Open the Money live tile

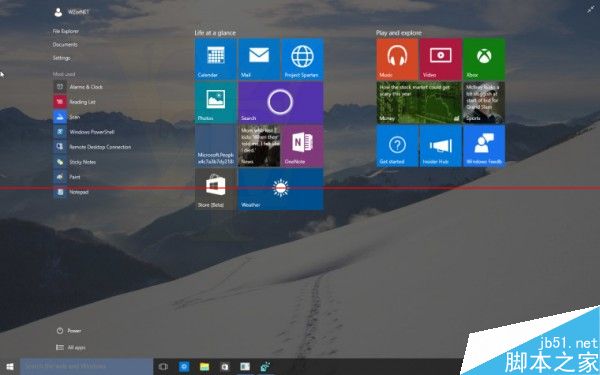[x=419, y=103]
